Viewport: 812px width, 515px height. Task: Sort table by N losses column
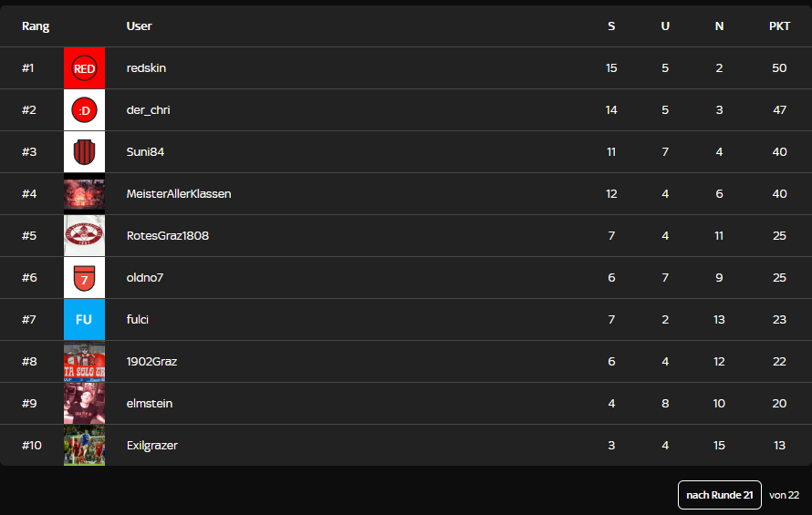click(719, 26)
